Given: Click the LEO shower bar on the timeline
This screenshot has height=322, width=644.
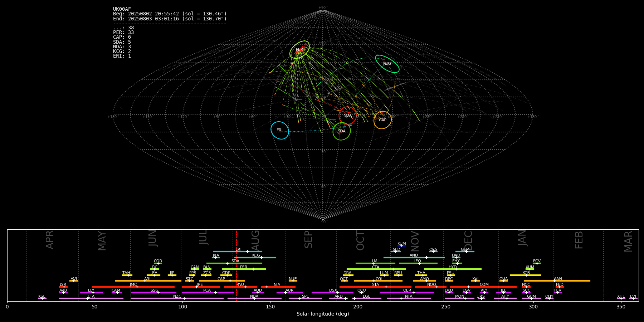Looking at the screenshot, I should (x=418, y=263).
